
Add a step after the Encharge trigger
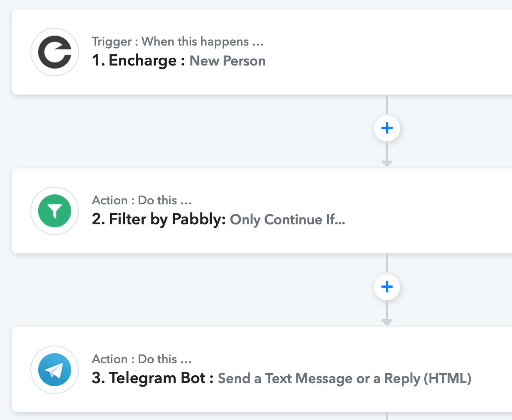coord(387,128)
